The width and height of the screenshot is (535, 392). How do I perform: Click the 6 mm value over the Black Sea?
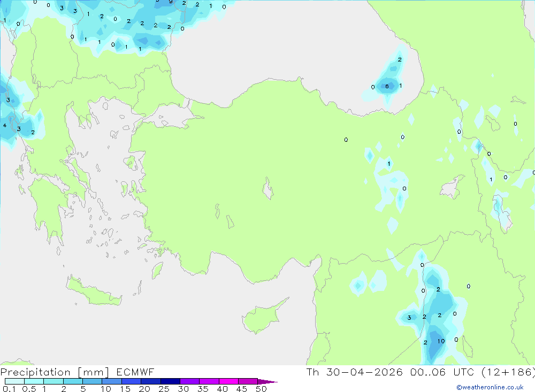pos(387,86)
